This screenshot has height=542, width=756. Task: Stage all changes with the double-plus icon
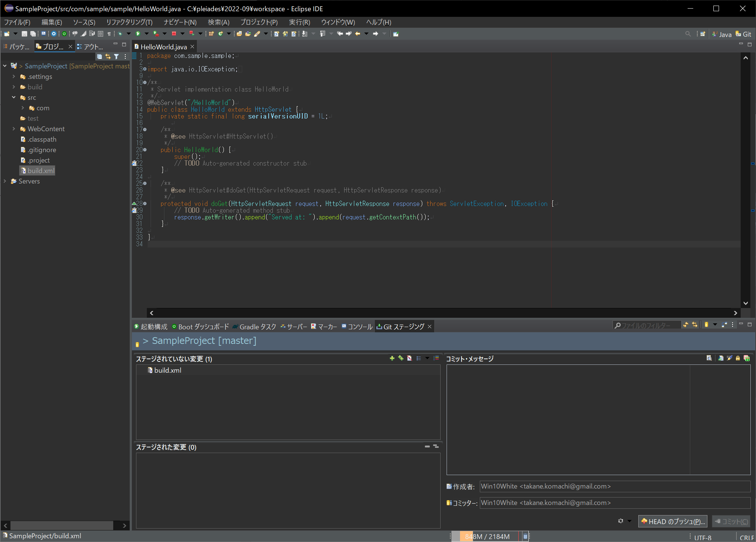(x=401, y=358)
